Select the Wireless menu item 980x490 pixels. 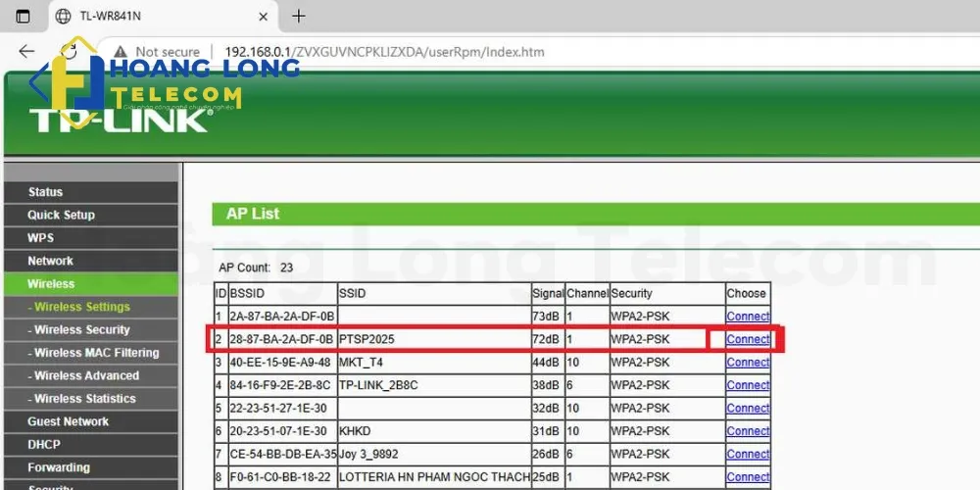click(x=91, y=284)
